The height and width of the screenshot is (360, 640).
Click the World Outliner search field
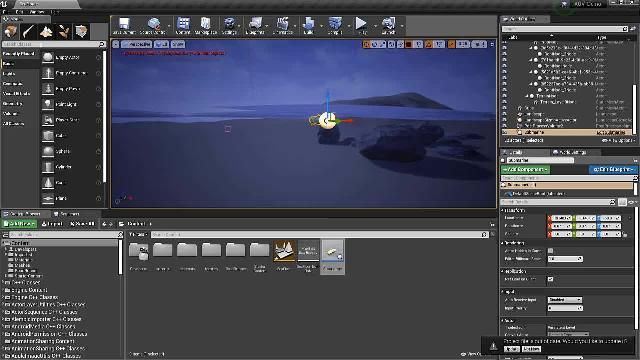click(565, 29)
